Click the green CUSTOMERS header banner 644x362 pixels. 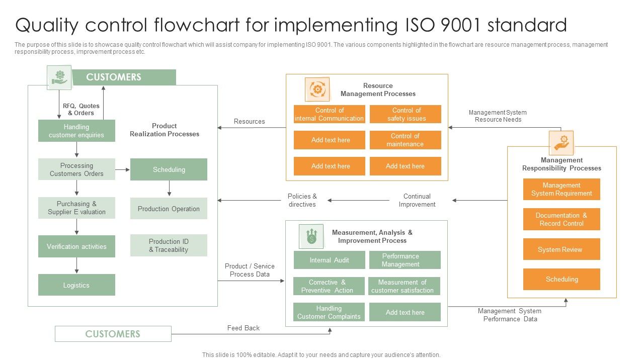coord(124,77)
